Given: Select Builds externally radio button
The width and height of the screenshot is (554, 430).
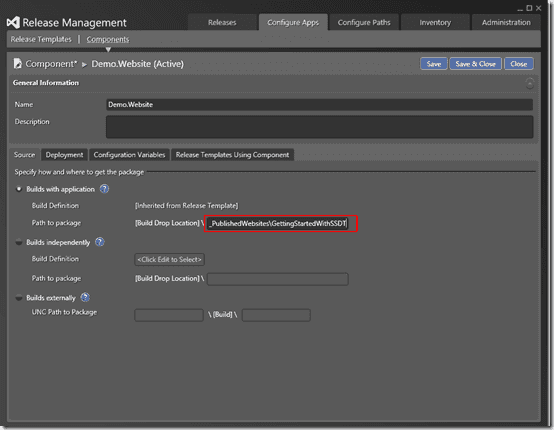Looking at the screenshot, I should (19, 298).
